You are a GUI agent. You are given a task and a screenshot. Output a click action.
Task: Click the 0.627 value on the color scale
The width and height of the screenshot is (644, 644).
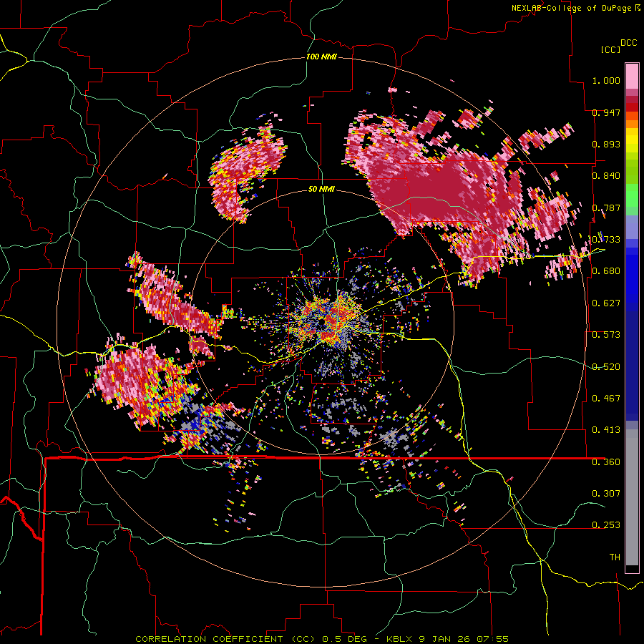pyautogui.click(x=606, y=303)
